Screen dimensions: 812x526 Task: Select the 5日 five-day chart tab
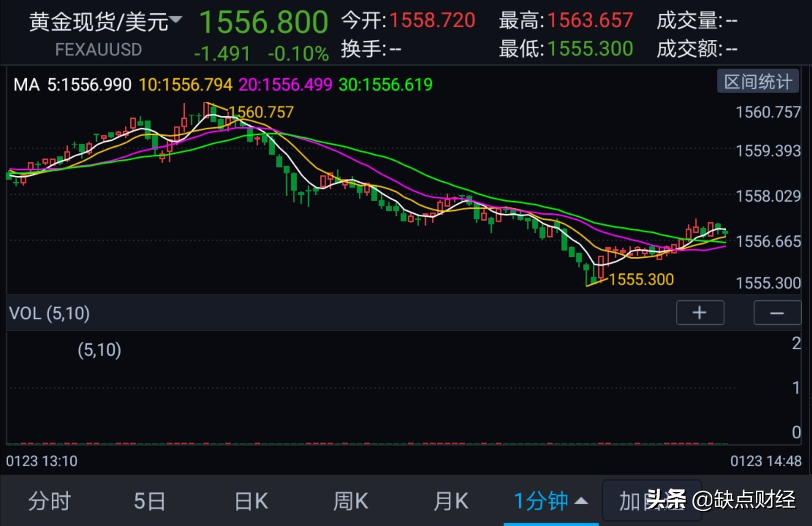[x=149, y=501]
